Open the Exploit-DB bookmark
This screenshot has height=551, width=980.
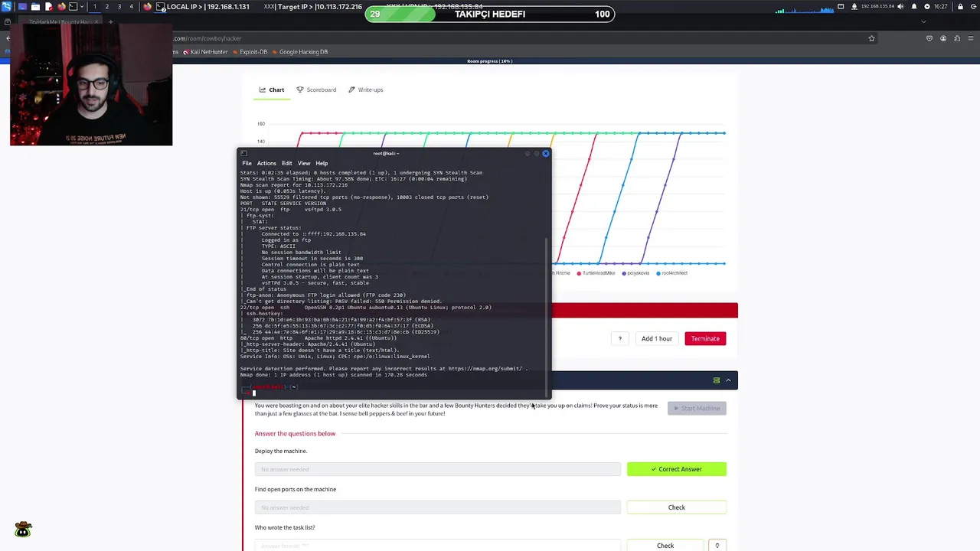point(249,52)
